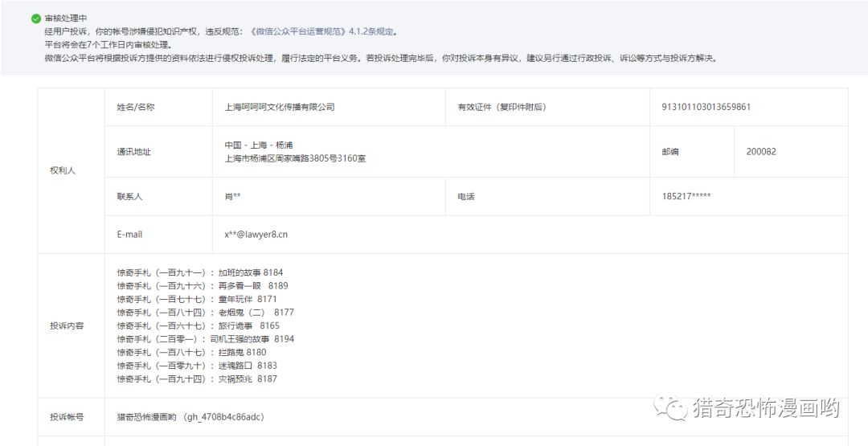This screenshot has width=868, height=446.
Task: Select the line 司机王强的故事 8194
Action: click(x=206, y=338)
